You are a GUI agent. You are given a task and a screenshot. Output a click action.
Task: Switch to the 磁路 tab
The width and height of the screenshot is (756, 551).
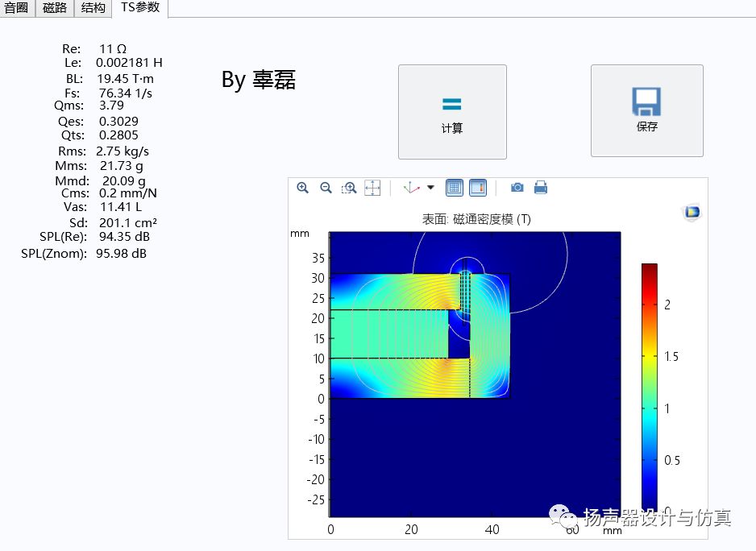[x=55, y=8]
